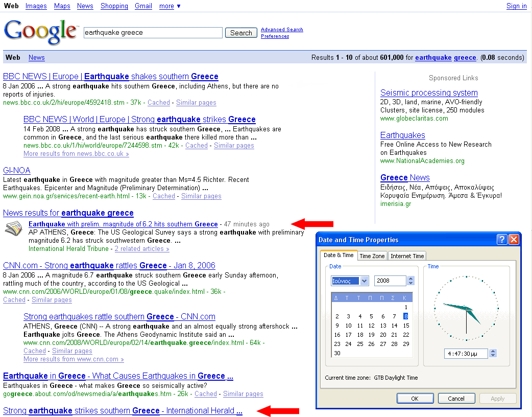Open 'More results from www.cnn.com'
Viewport: 532px width, 417px height.
[x=74, y=359]
